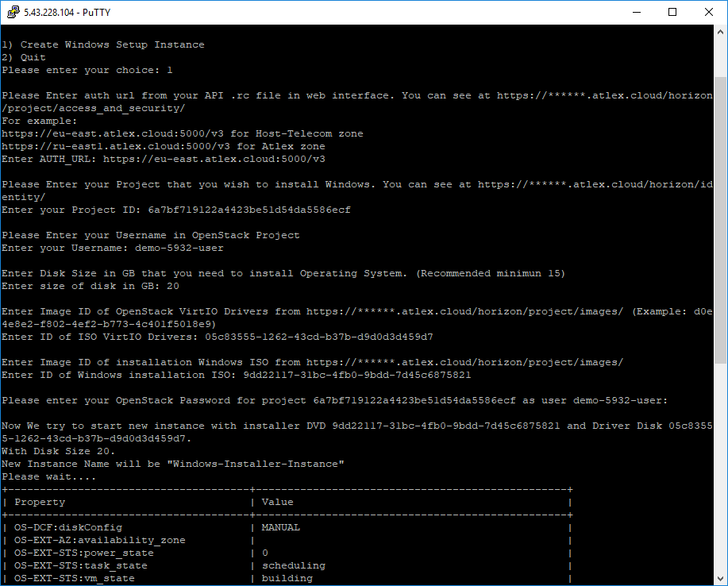Click the '/project/access_and_security/' line
This screenshot has height=586, width=728.
pyautogui.click(x=94, y=108)
